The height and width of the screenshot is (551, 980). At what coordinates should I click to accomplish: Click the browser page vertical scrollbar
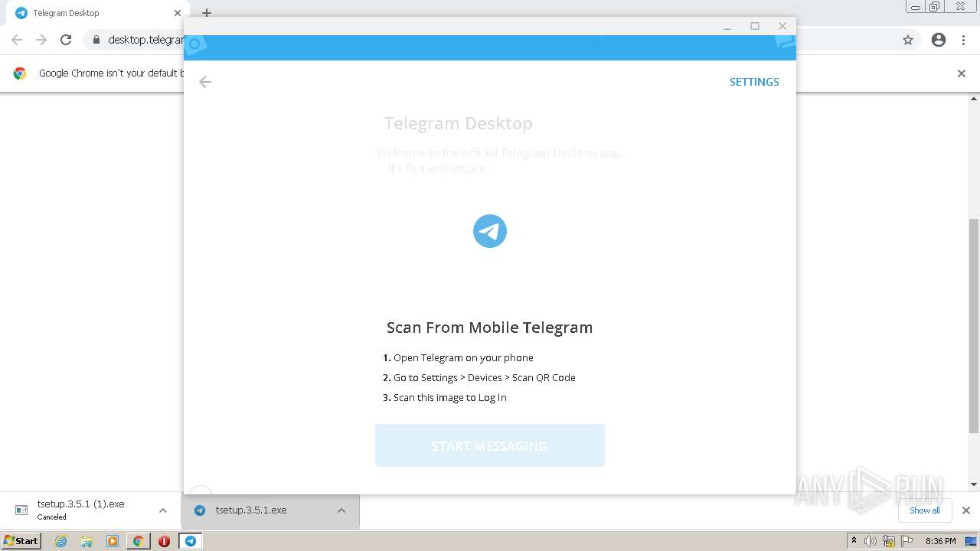tap(974, 325)
